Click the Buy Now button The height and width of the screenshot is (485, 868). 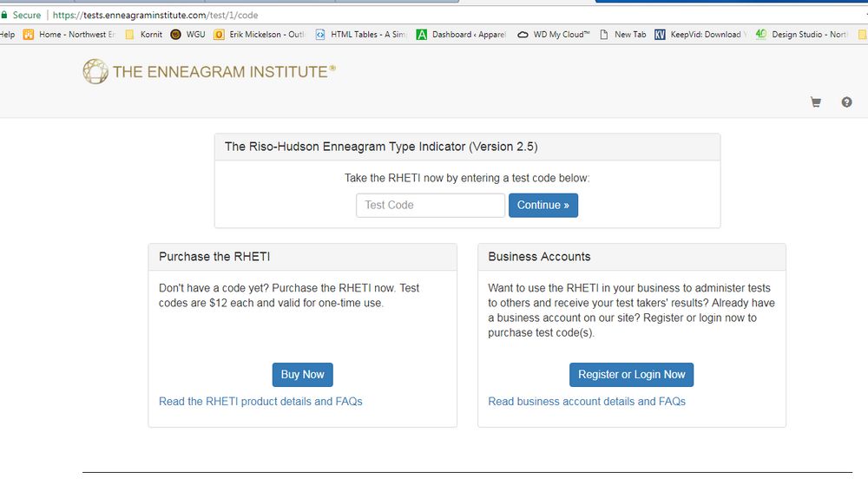click(x=302, y=375)
